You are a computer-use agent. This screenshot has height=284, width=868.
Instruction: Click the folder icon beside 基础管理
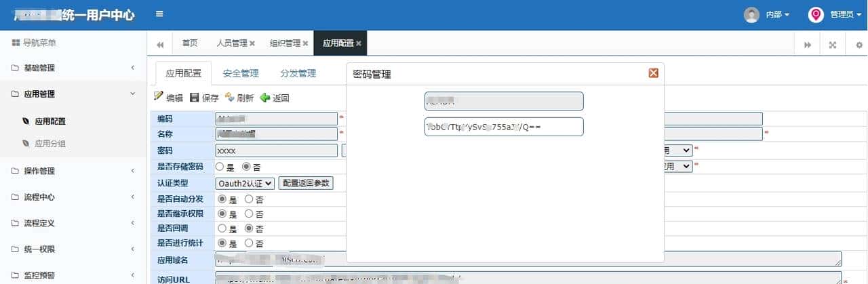[x=16, y=68]
